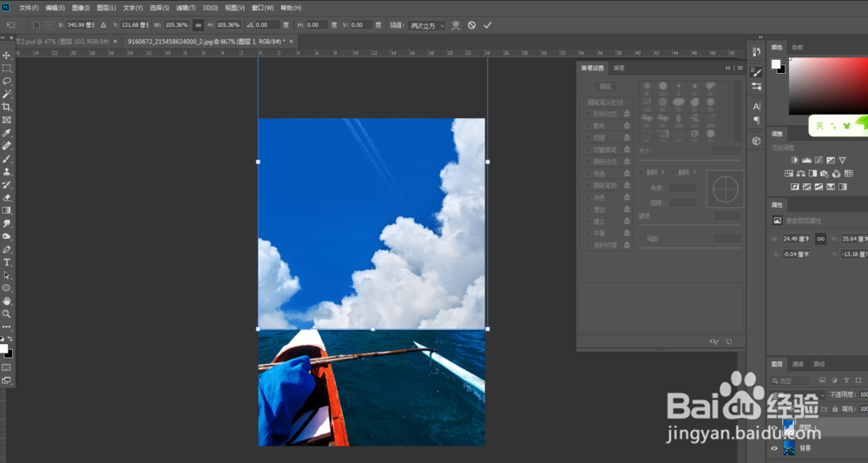Select the Eyedropper tool
868x463 pixels.
[7, 133]
